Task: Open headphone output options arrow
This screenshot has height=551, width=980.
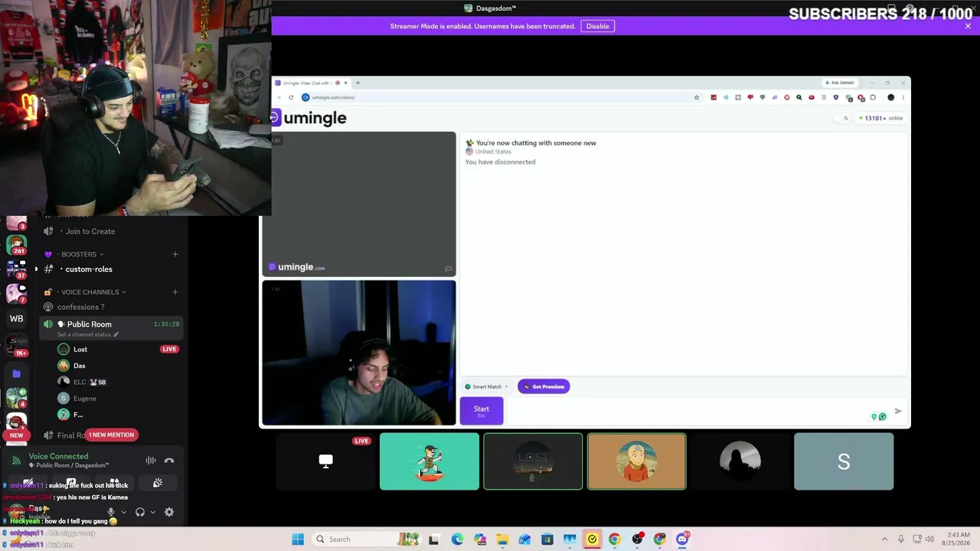Action: point(152,512)
